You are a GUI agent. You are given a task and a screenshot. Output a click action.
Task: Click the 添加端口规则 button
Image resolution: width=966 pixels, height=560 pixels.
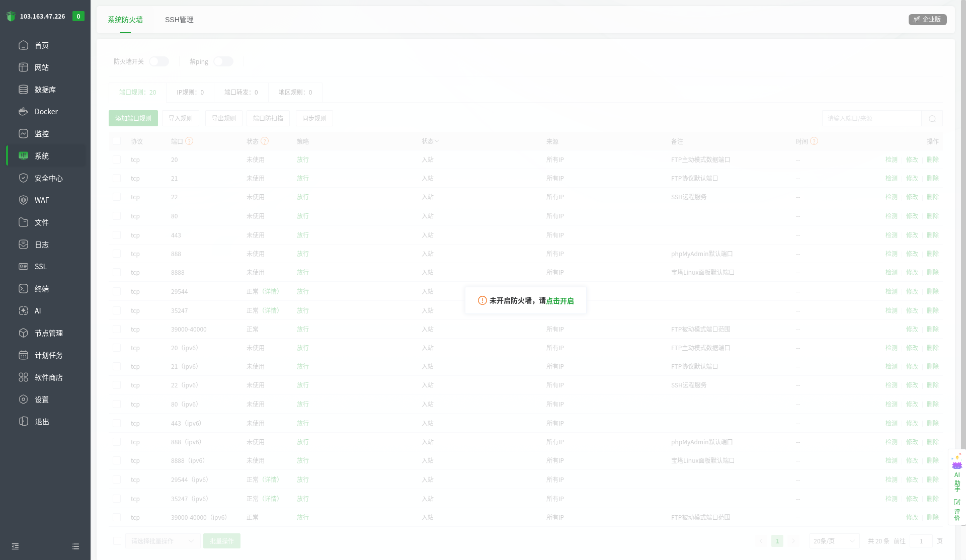pos(133,118)
